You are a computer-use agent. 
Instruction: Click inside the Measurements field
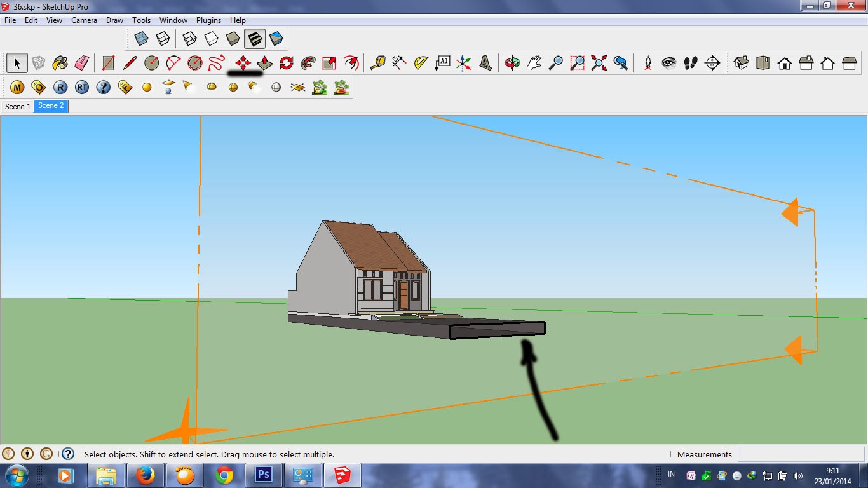[801, 454]
